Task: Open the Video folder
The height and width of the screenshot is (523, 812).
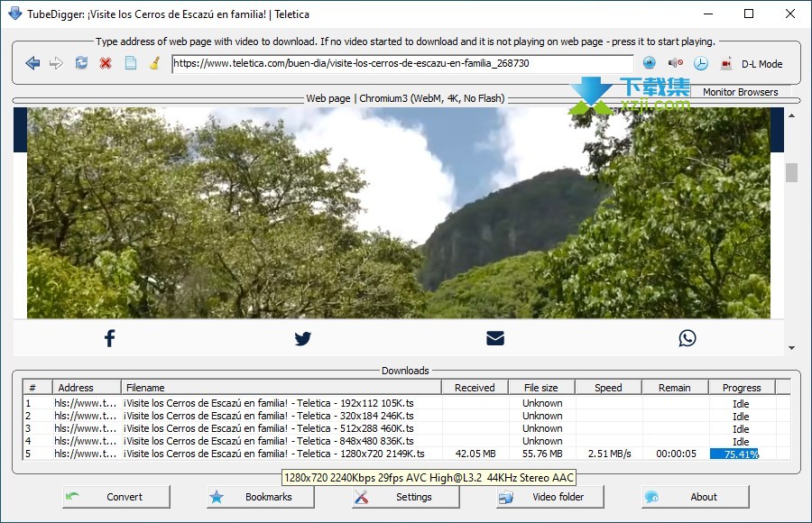Action: [550, 497]
